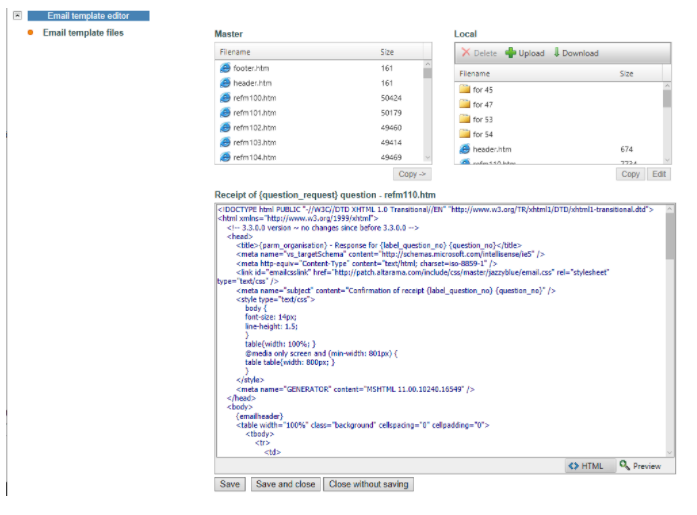Screen dimensions: 697x515
Task: Select refm102.htm in Master list
Action: click(255, 128)
